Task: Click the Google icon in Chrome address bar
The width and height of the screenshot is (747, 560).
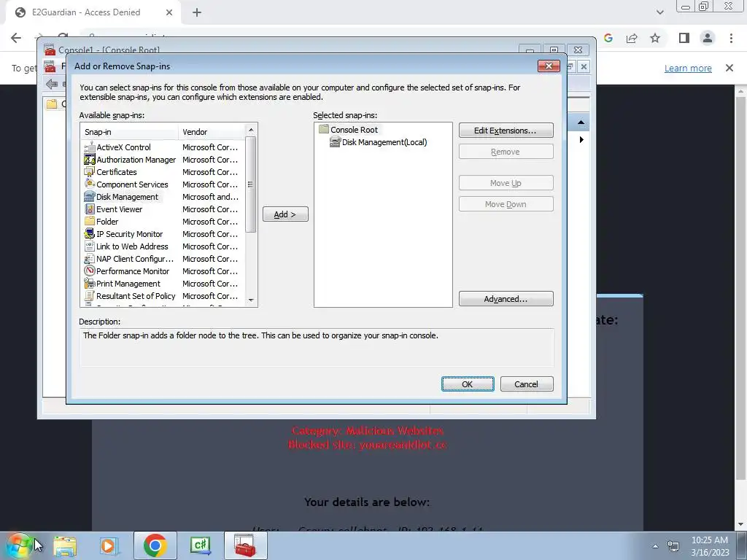Action: [x=608, y=38]
